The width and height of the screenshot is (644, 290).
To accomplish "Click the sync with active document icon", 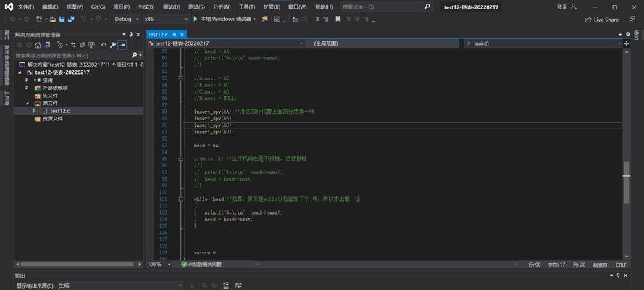I will 73,45.
